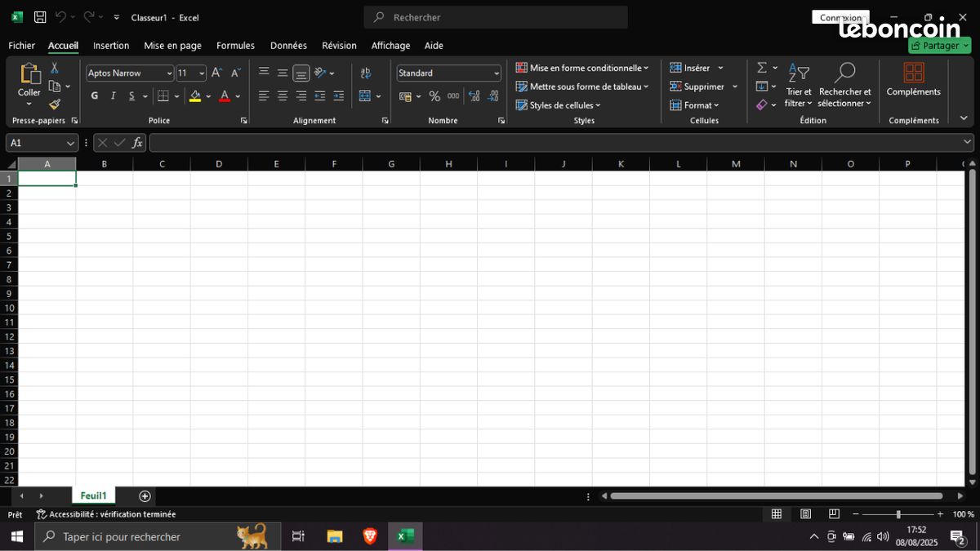
Task: Switch to the Affichage tab
Action: point(390,46)
